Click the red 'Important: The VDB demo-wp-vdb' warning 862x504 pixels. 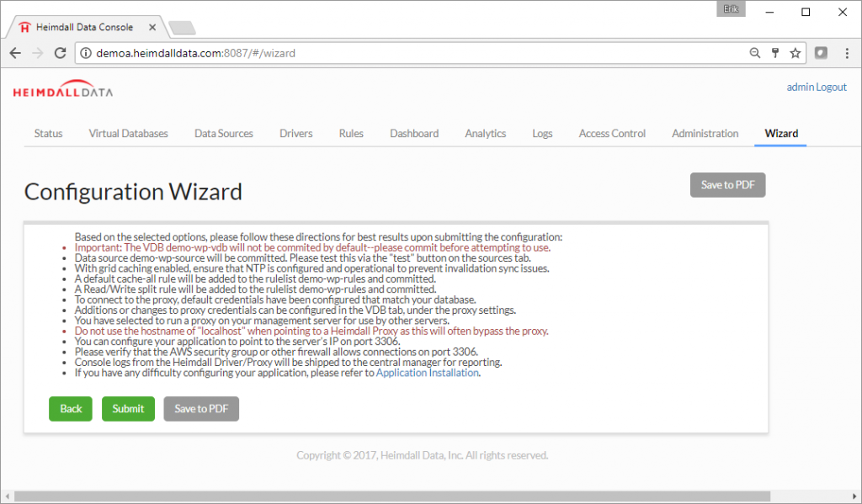(312, 247)
